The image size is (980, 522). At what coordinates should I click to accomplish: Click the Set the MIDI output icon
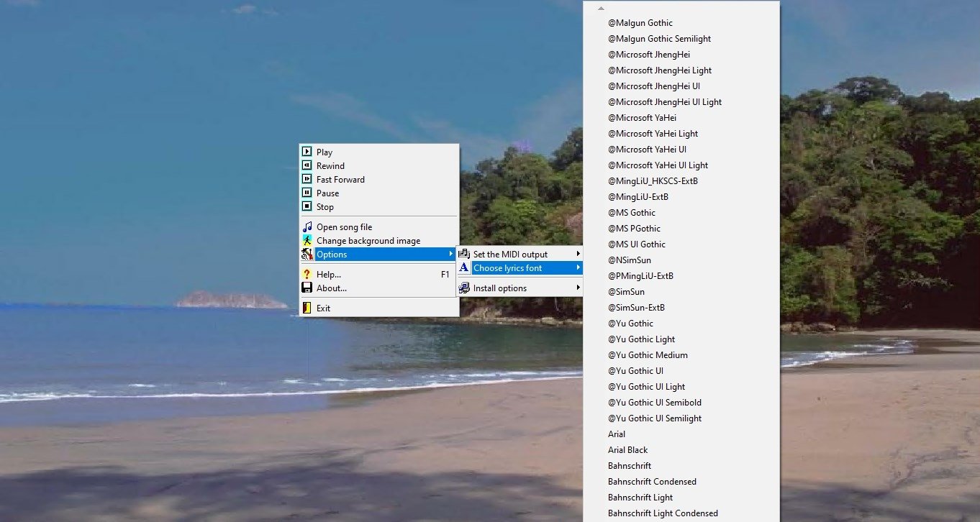pyautogui.click(x=464, y=254)
